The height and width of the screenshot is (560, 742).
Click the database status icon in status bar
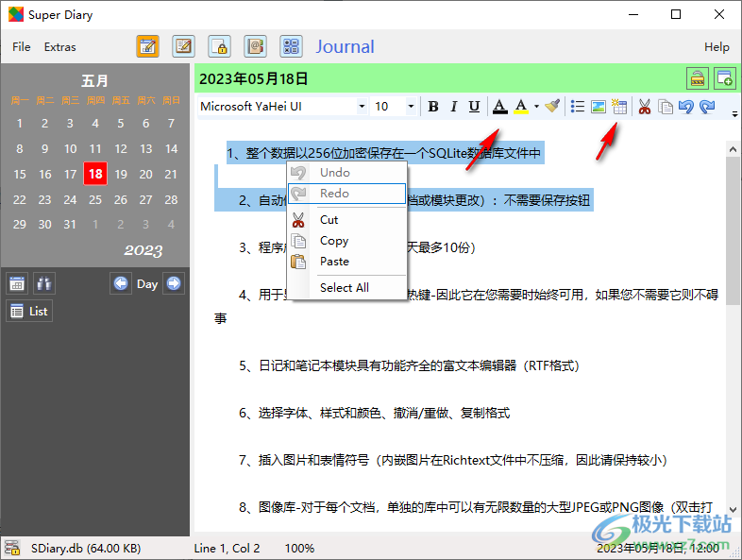[12, 548]
